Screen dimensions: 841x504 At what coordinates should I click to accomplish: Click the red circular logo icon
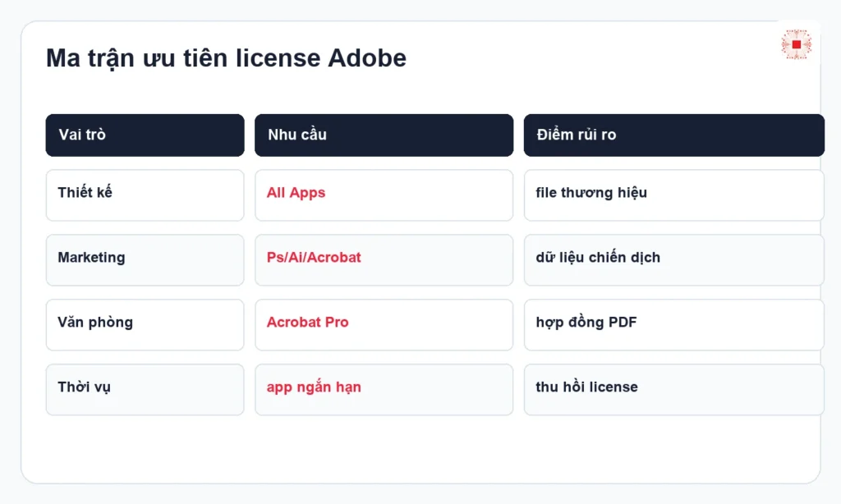coord(797,44)
